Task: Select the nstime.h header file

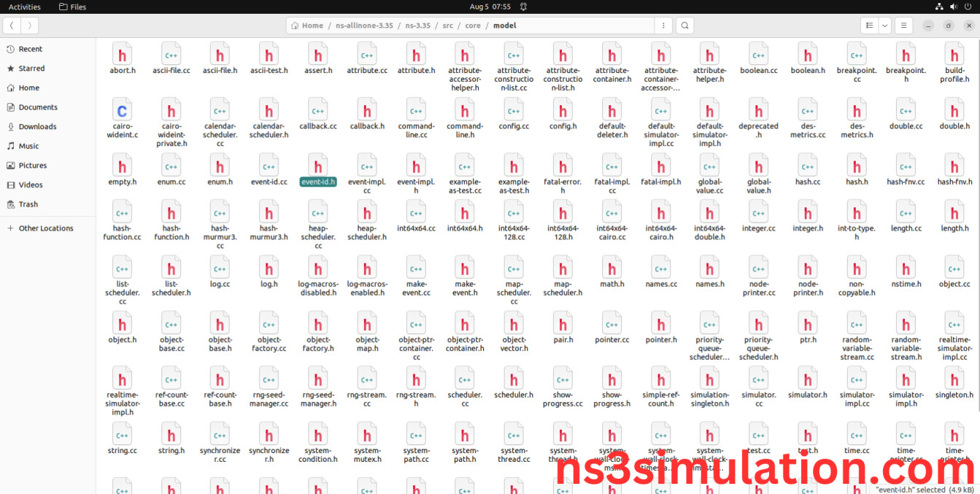Action: (905, 269)
